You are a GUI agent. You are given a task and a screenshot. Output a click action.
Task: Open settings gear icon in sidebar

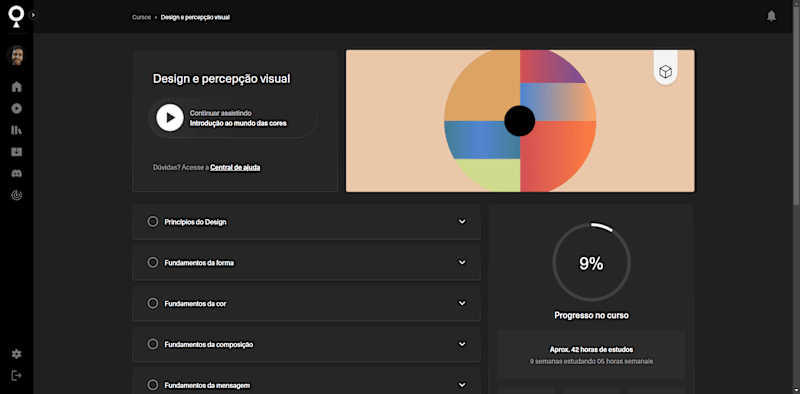pyautogui.click(x=16, y=354)
